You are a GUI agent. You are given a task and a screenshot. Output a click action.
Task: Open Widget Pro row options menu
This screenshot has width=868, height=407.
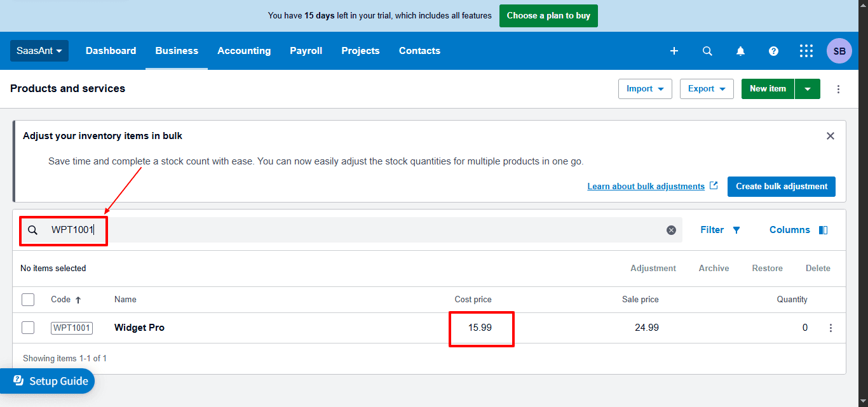(831, 328)
